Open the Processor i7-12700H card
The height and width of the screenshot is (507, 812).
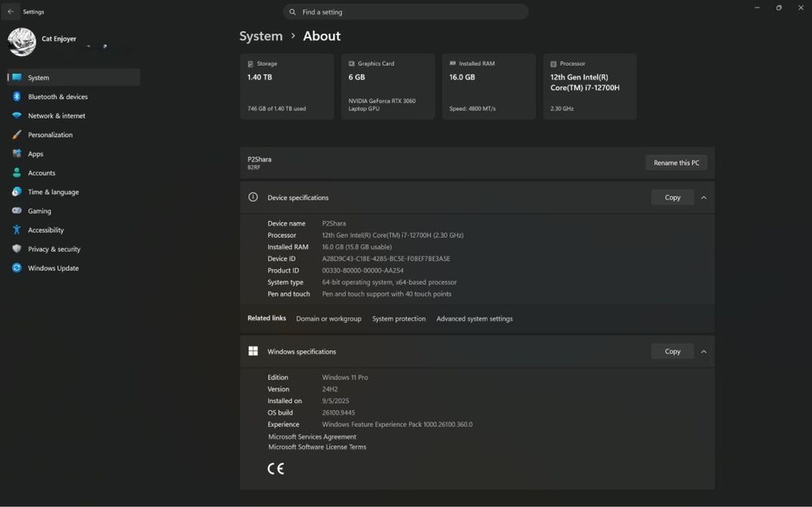coord(590,87)
